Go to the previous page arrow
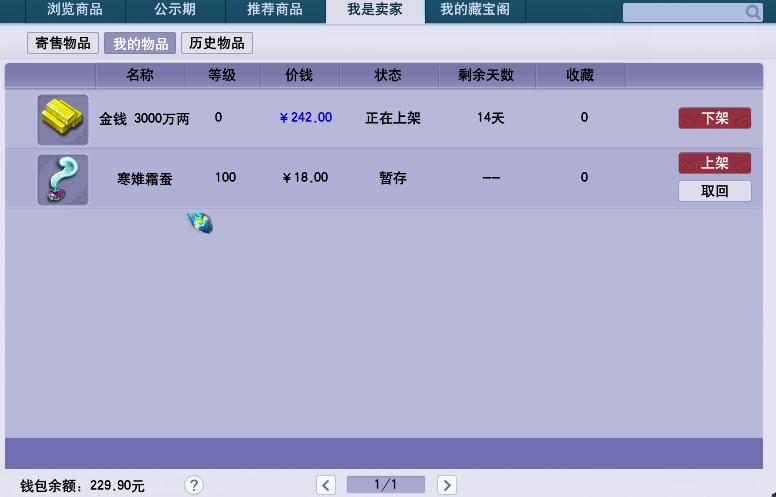The width and height of the screenshot is (776, 497). coord(326,485)
